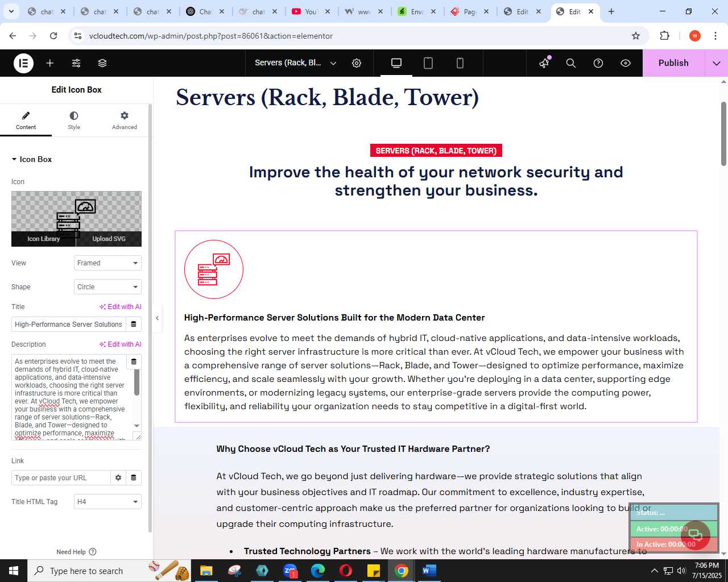
Task: Switch to the Content tab
Action: 26,120
